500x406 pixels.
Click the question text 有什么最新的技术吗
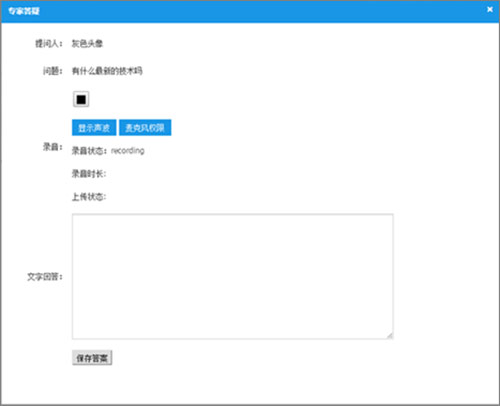click(x=107, y=71)
